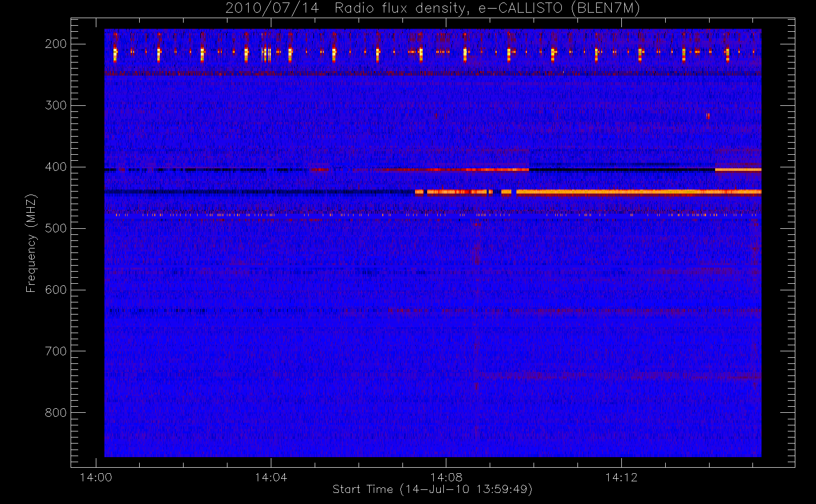Click the 800 frequency tick label
Viewport: 816px width, 504px height.
(x=56, y=413)
